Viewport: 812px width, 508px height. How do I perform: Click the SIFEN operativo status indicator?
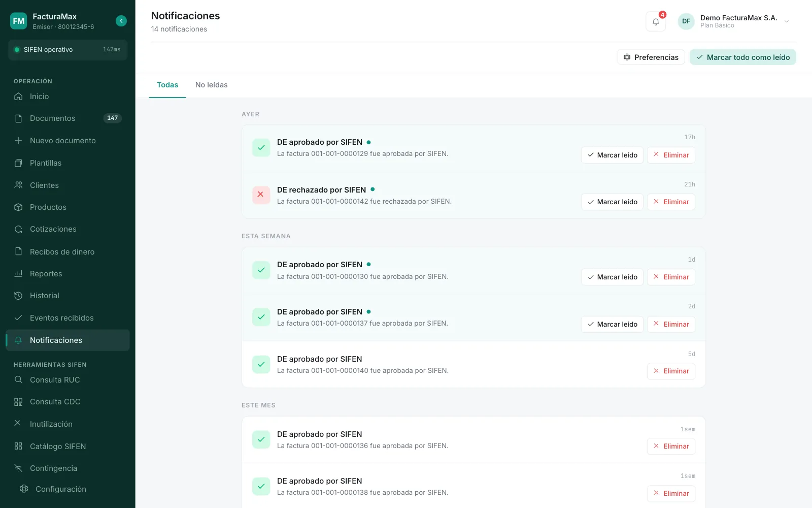click(67, 50)
